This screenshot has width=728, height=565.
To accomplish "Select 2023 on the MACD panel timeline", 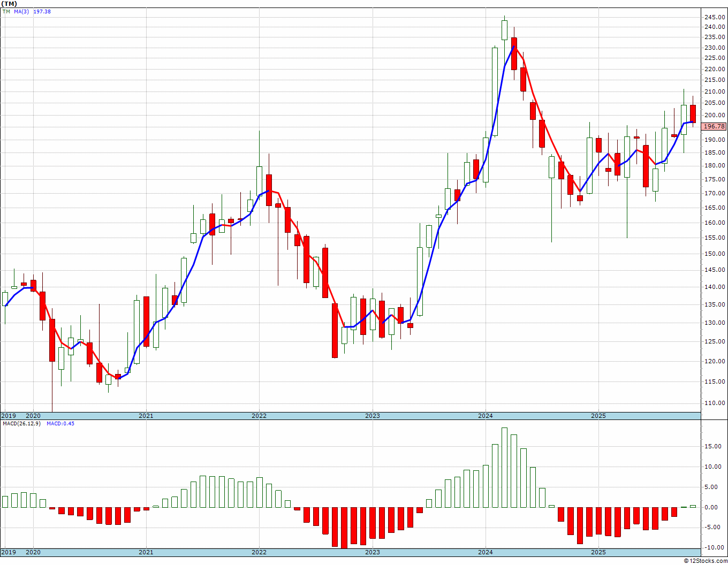I will pyautogui.click(x=373, y=552).
